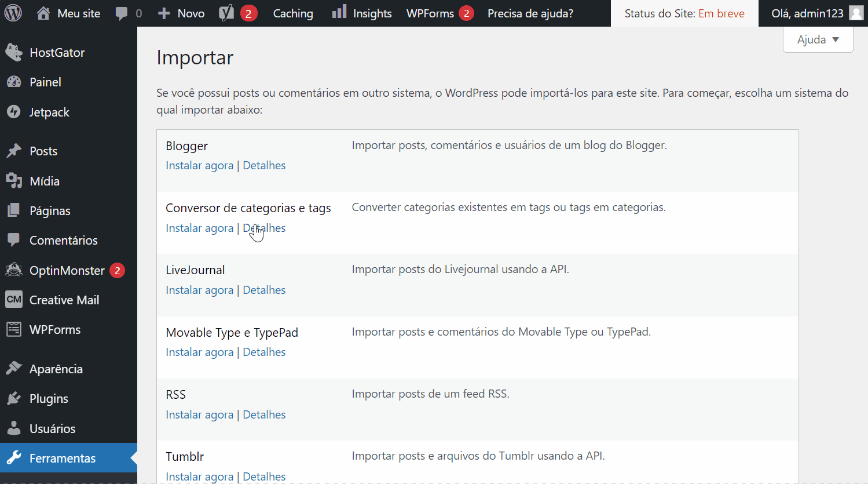The width and height of the screenshot is (868, 484).
Task: Click the Ferramentas wrench icon
Action: 14,458
